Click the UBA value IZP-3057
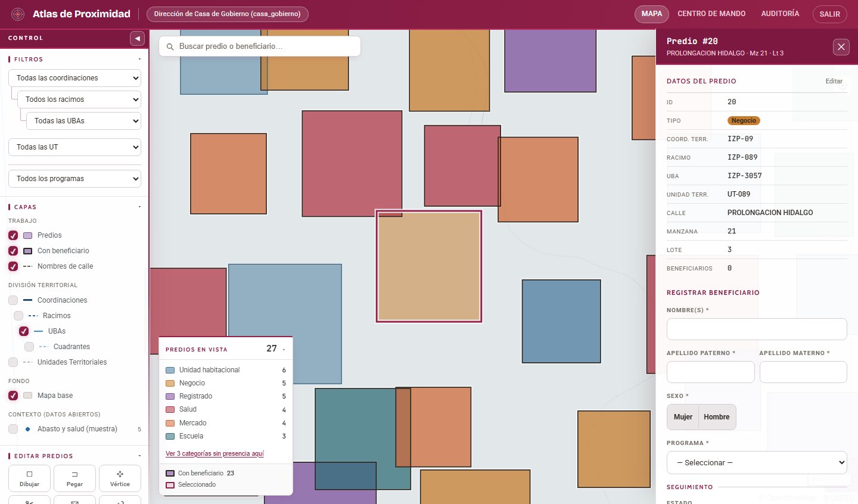858x504 pixels. tap(745, 176)
